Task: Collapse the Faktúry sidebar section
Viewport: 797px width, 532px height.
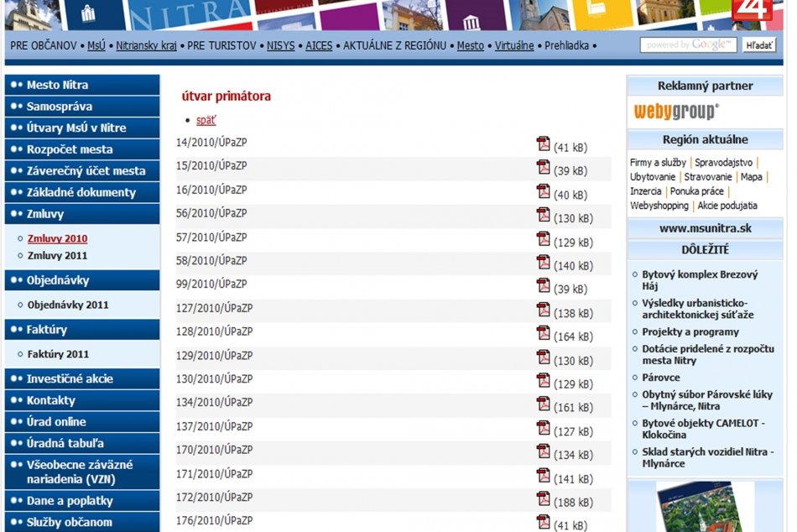Action: (81, 330)
